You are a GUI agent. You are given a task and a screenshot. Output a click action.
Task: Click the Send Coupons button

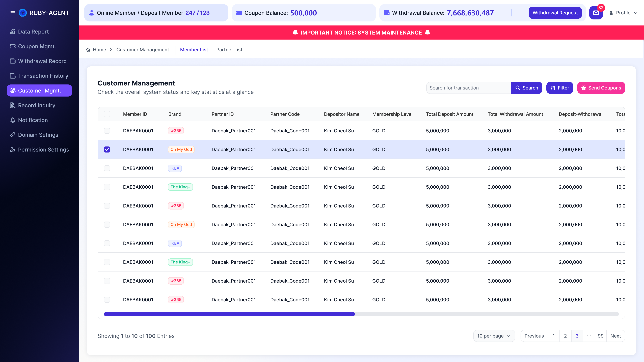(x=601, y=88)
